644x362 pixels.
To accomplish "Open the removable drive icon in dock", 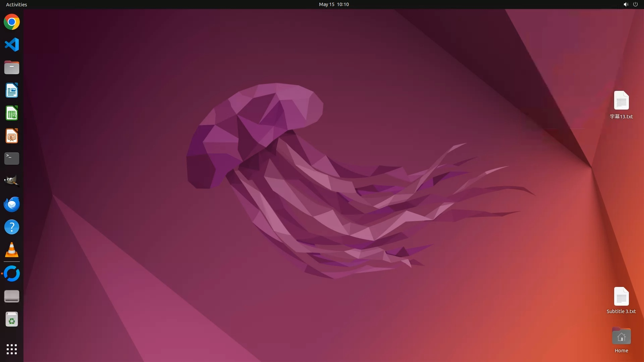I will coord(12,296).
